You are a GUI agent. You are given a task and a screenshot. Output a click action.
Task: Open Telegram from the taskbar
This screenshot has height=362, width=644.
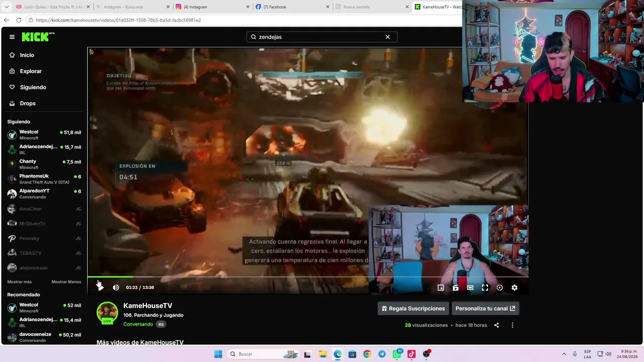(x=382, y=354)
